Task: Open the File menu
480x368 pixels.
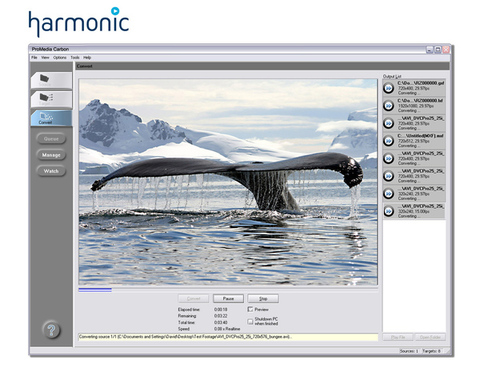Action: 34,57
